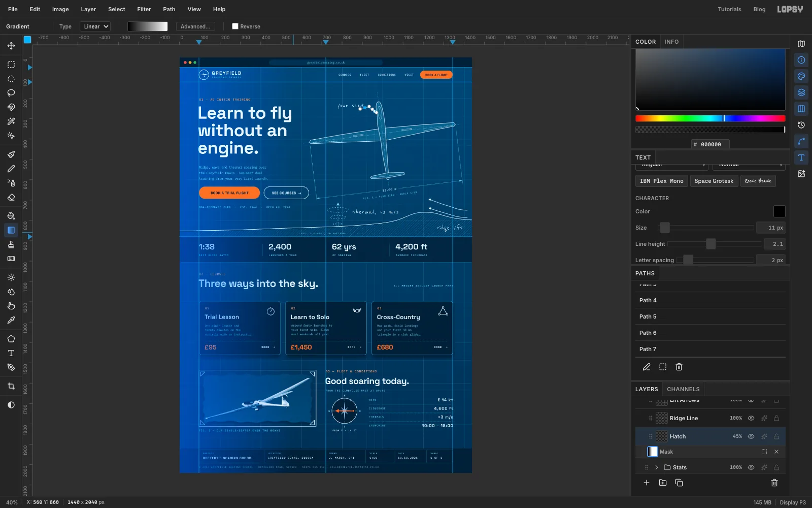This screenshot has width=812, height=508.
Task: Select the Paint Bucket tool
Action: click(11, 216)
